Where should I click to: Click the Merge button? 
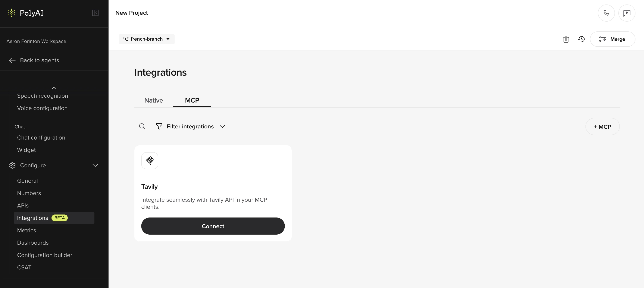pos(613,39)
